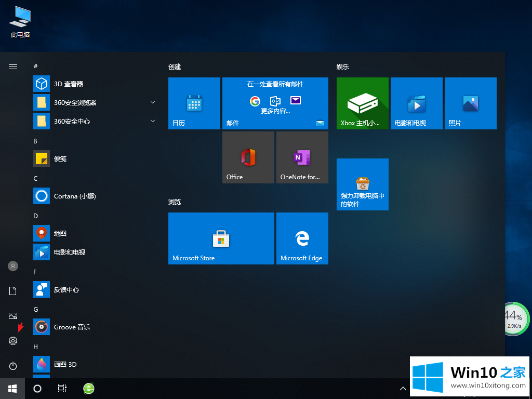Open the Microsoft Store tile
This screenshot has height=399, width=532.
pos(221,238)
